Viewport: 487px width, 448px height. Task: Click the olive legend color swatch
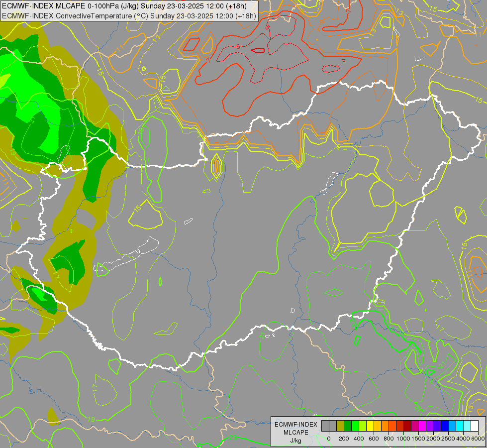click(x=340, y=426)
